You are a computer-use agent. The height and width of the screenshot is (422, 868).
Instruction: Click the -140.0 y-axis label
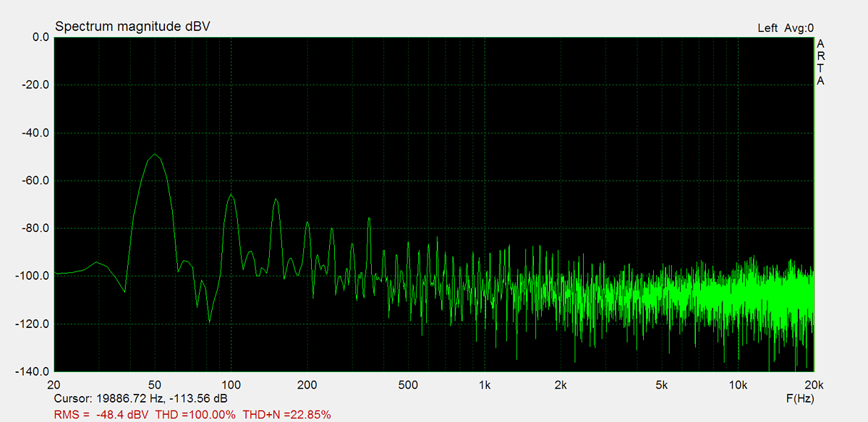pyautogui.click(x=32, y=371)
